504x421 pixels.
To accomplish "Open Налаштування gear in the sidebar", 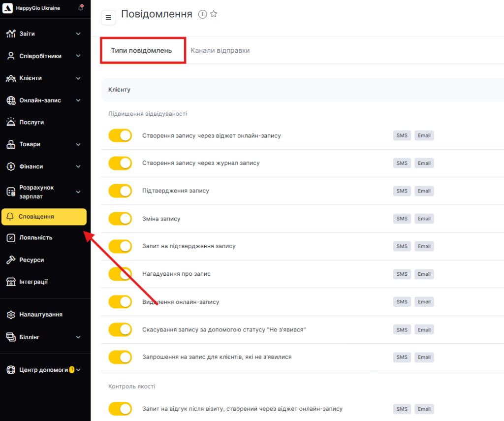I will tap(11, 314).
